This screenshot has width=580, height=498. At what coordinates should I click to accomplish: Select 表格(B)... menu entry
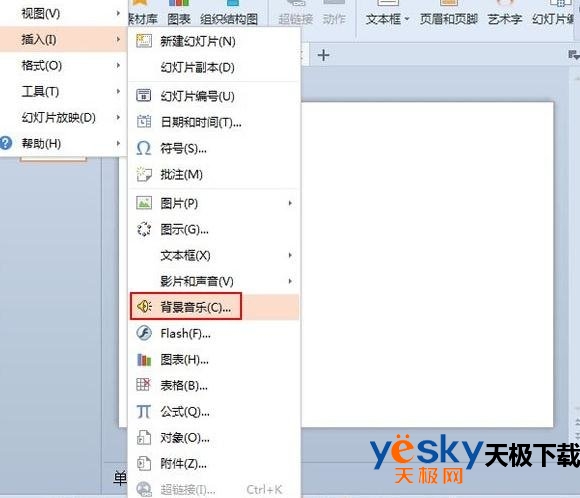(x=214, y=385)
